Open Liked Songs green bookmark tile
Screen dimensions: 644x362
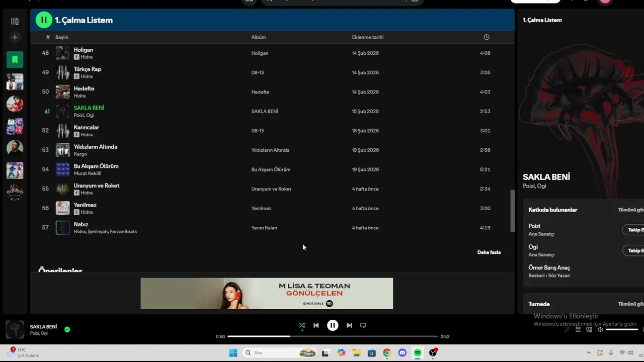(x=15, y=60)
